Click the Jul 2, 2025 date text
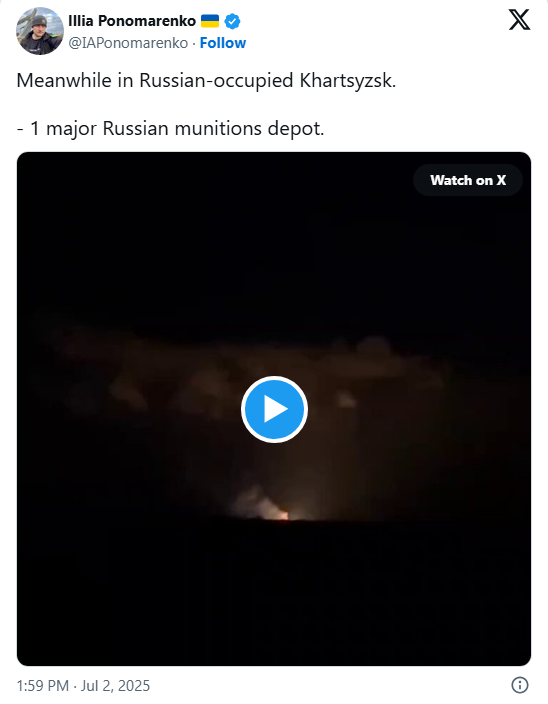548x704 pixels. [115, 686]
